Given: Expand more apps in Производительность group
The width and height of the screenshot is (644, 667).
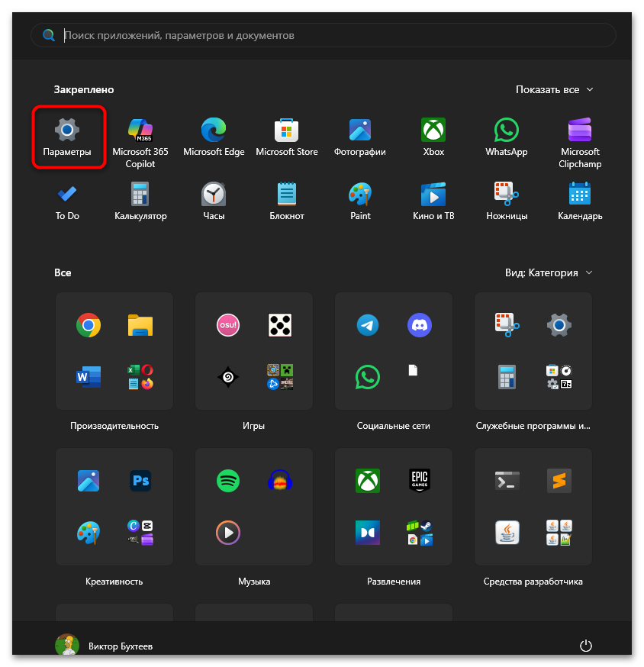Looking at the screenshot, I should (x=140, y=377).
